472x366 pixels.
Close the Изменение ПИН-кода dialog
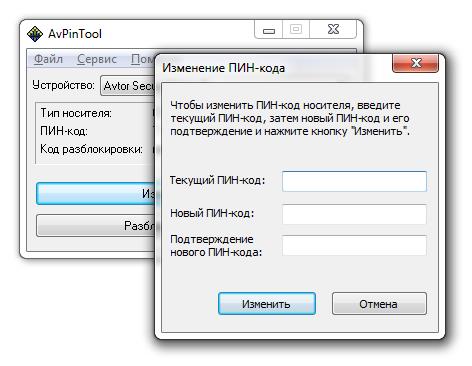pyautogui.click(x=416, y=63)
